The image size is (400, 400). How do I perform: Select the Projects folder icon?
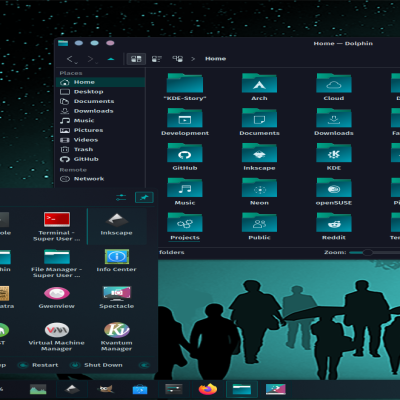(x=185, y=222)
